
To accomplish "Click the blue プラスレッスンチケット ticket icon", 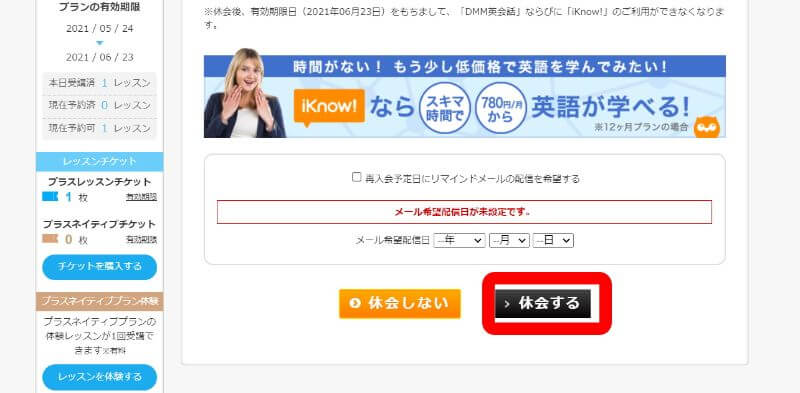I will pos(50,196).
